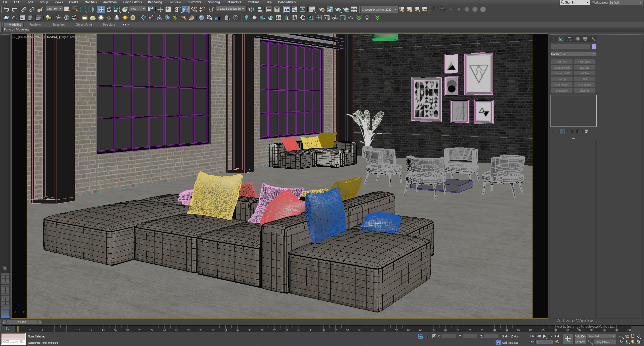Viewport: 644px width, 346px height.
Task: Open the Rendering menu
Action: point(155,2)
